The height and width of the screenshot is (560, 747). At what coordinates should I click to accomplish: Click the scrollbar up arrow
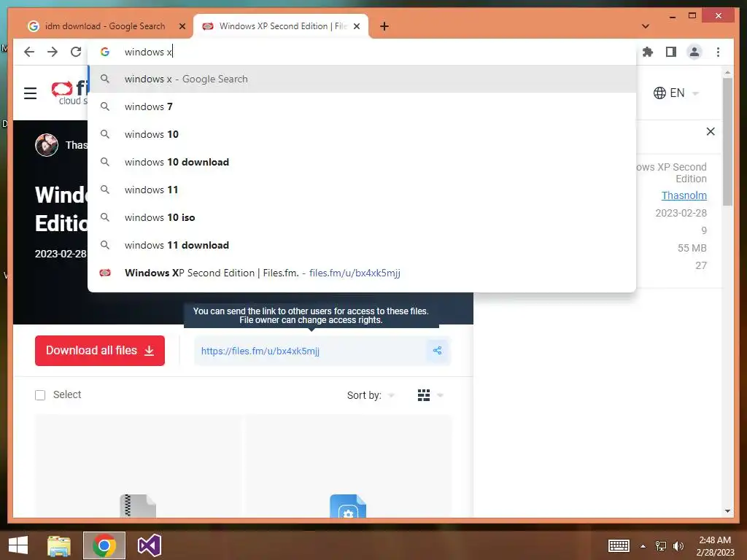[727, 72]
